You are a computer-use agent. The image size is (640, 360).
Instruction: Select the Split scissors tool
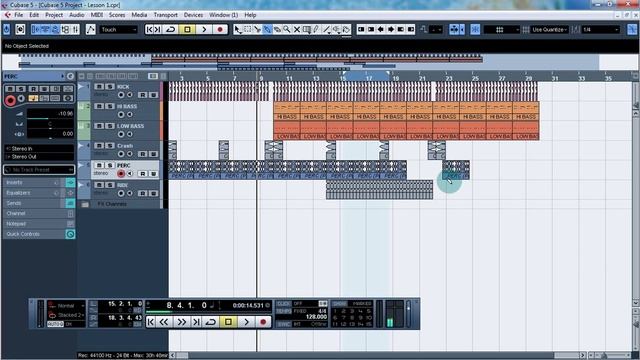coord(258,29)
